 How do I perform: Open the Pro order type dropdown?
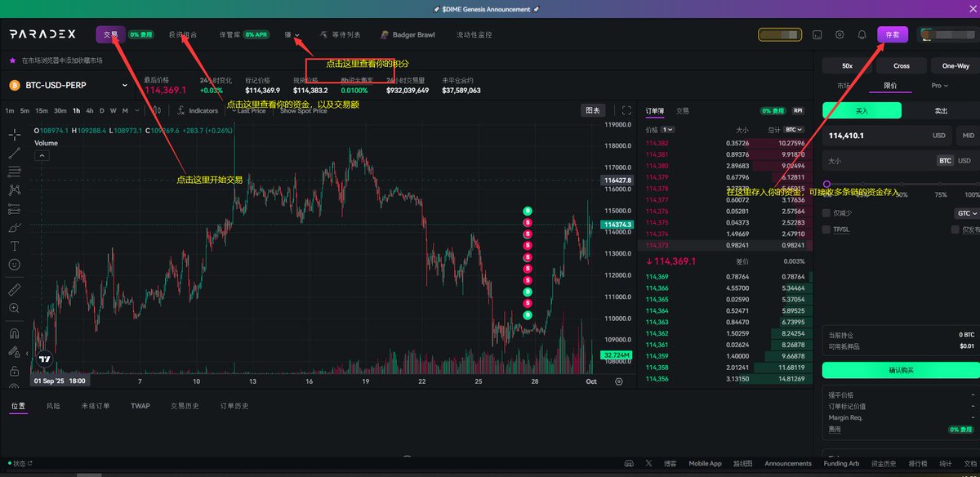coord(940,85)
